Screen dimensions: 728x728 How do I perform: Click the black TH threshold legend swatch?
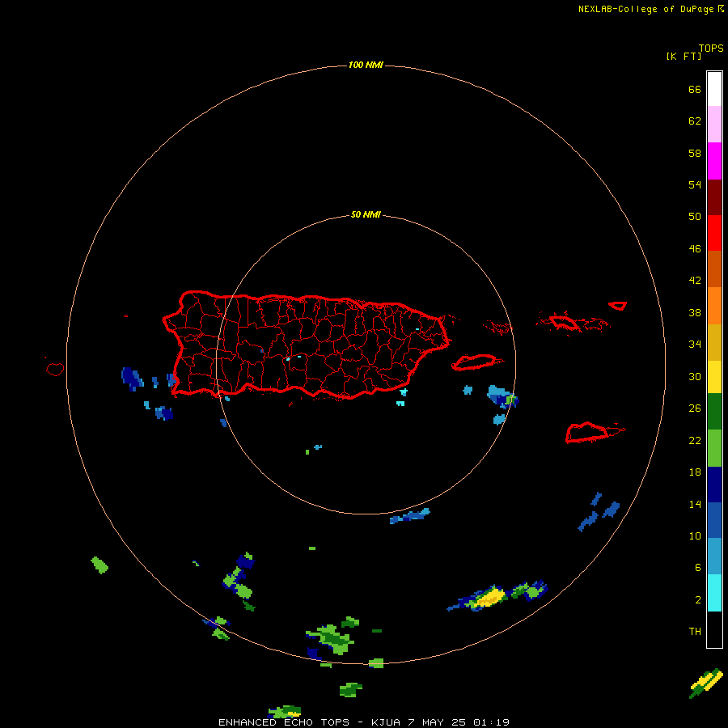(714, 629)
